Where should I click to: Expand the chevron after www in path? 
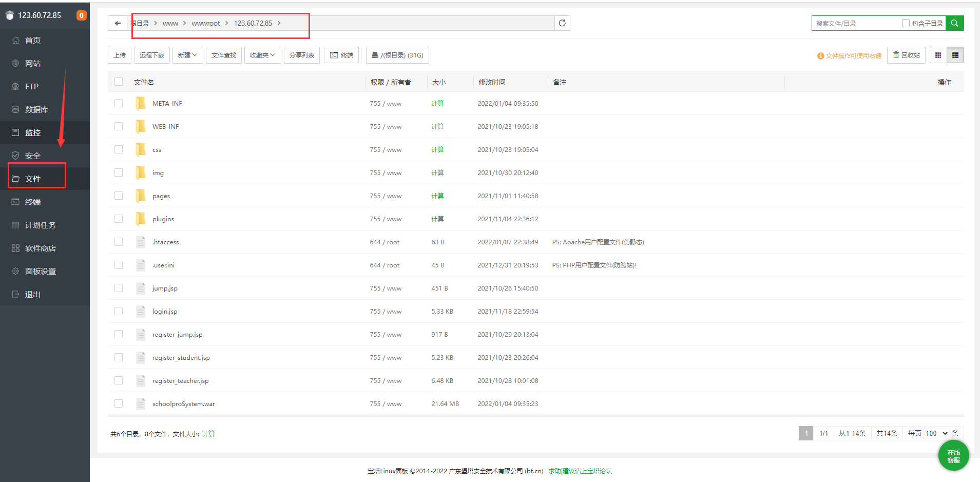pos(185,23)
